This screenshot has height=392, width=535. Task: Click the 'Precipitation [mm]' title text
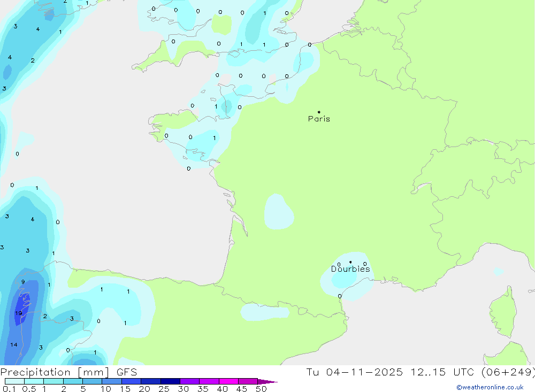coord(55,372)
